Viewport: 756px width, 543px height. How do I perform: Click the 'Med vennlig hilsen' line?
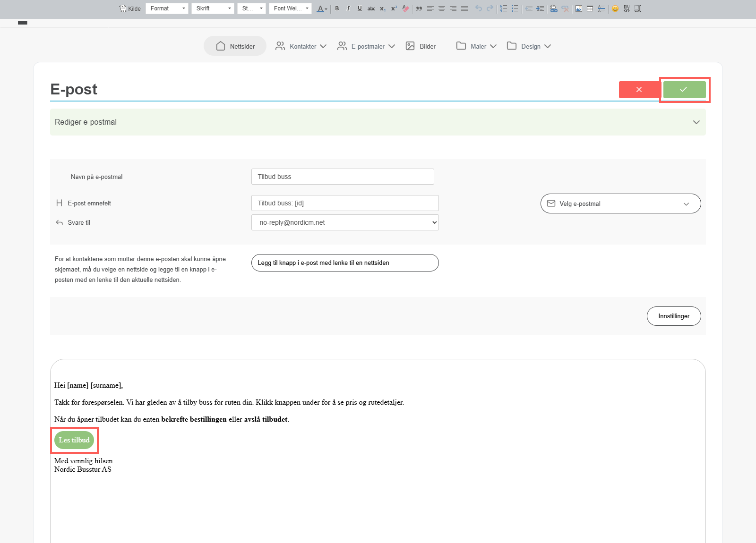pyautogui.click(x=84, y=461)
